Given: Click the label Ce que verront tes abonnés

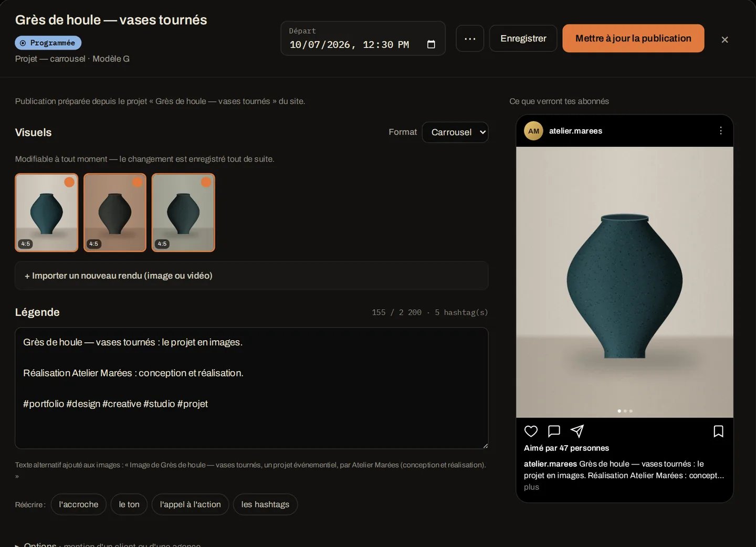Looking at the screenshot, I should [559, 101].
